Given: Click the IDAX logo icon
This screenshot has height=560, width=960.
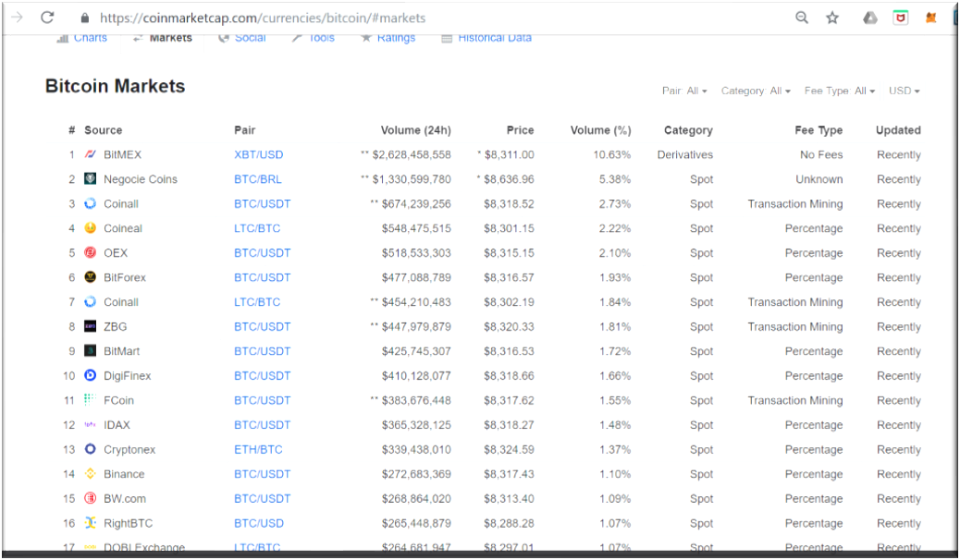Looking at the screenshot, I should 90,424.
